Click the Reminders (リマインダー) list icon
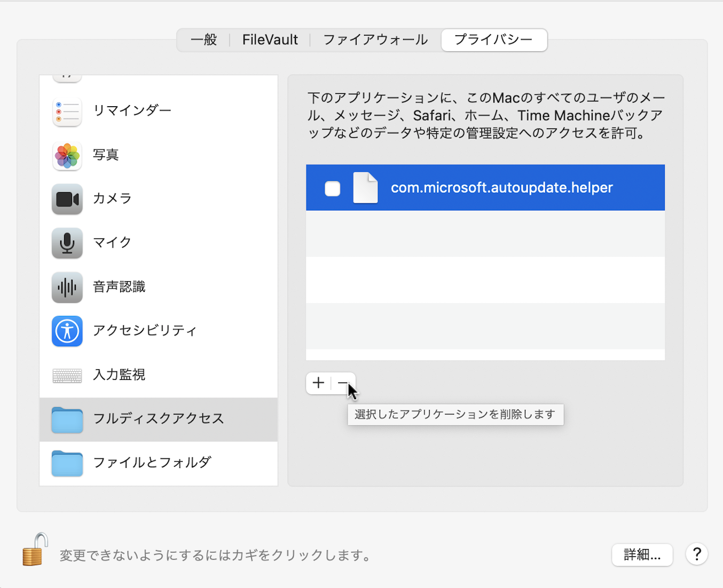Image resolution: width=723 pixels, height=588 pixels. pyautogui.click(x=67, y=112)
